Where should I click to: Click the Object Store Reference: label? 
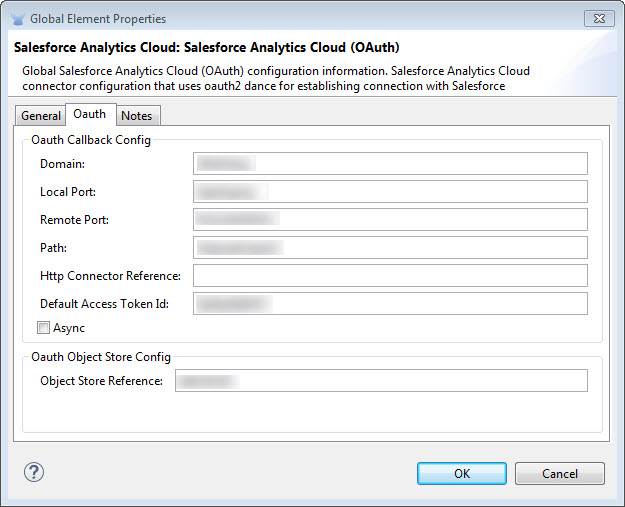(x=101, y=381)
